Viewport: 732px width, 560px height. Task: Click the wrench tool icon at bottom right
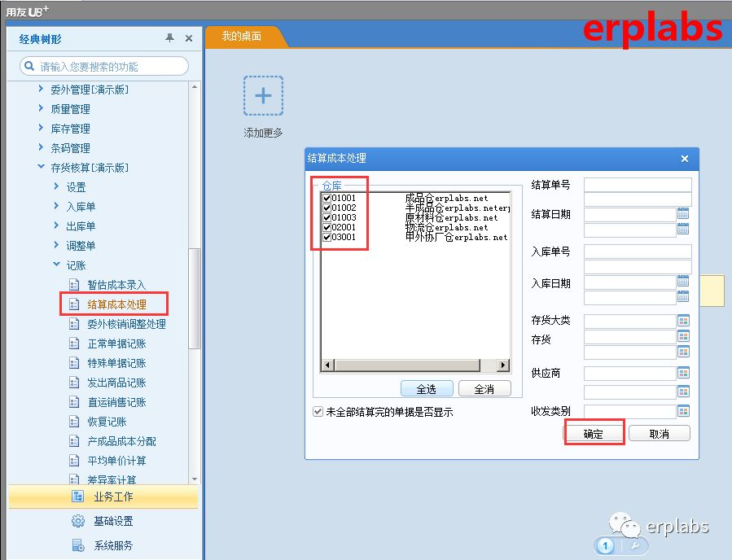[635, 545]
